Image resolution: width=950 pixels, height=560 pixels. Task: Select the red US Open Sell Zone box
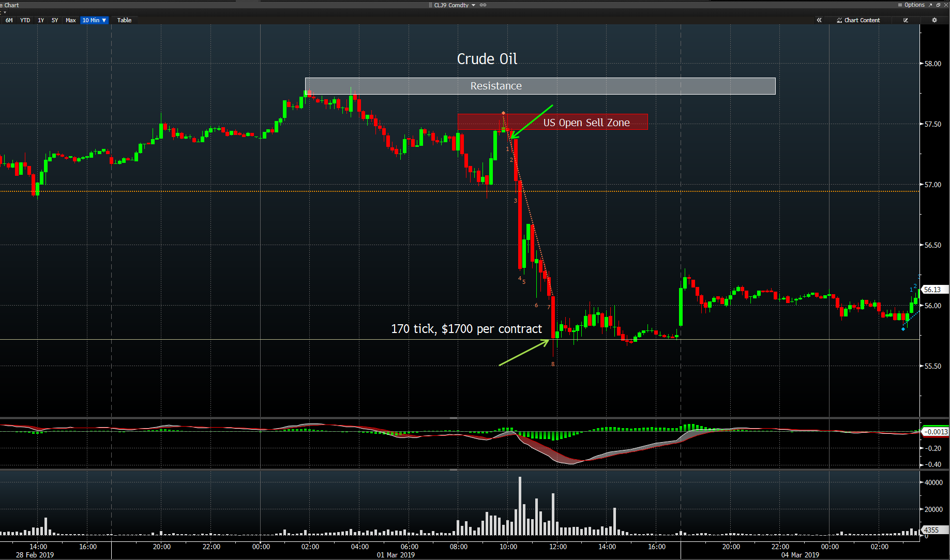(552, 122)
